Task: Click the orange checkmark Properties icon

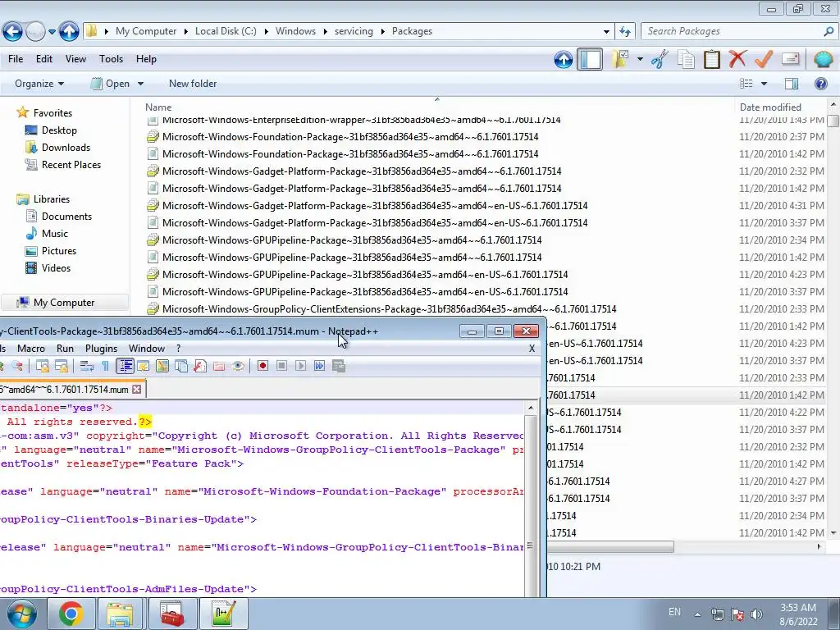Action: 764,58
